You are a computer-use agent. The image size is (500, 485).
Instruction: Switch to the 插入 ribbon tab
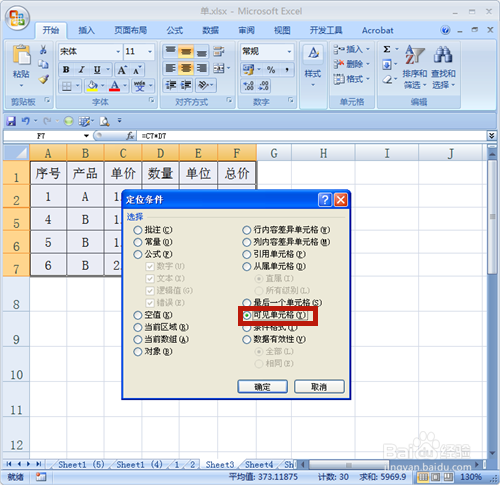tap(86, 30)
